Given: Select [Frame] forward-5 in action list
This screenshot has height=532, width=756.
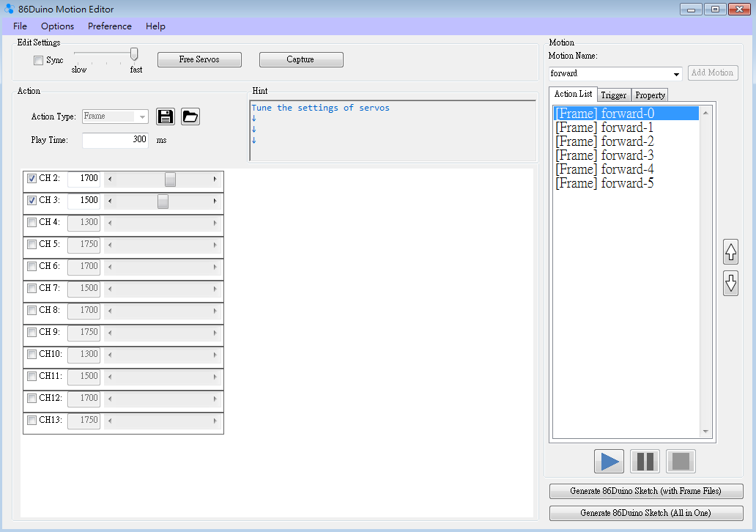Looking at the screenshot, I should 626,183.
